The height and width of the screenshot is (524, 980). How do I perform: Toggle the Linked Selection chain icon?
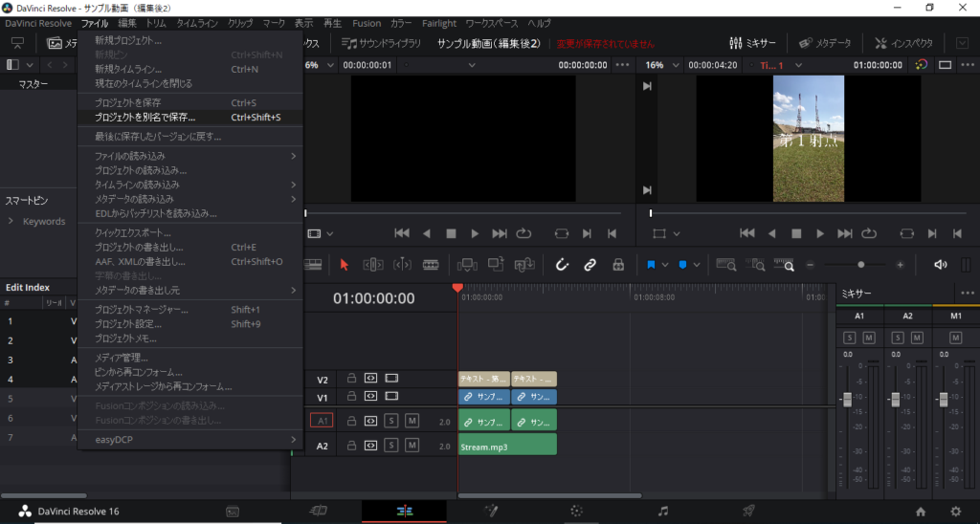point(590,265)
